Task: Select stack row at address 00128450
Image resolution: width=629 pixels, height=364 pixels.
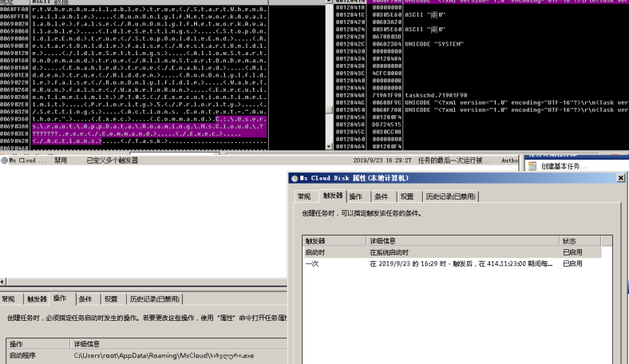Action: pyautogui.click(x=482, y=109)
